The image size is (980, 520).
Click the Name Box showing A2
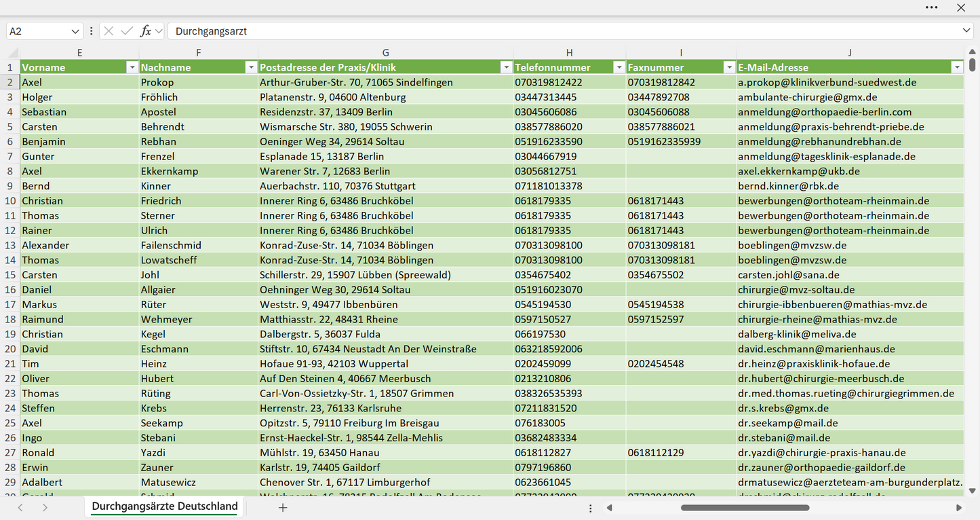39,31
